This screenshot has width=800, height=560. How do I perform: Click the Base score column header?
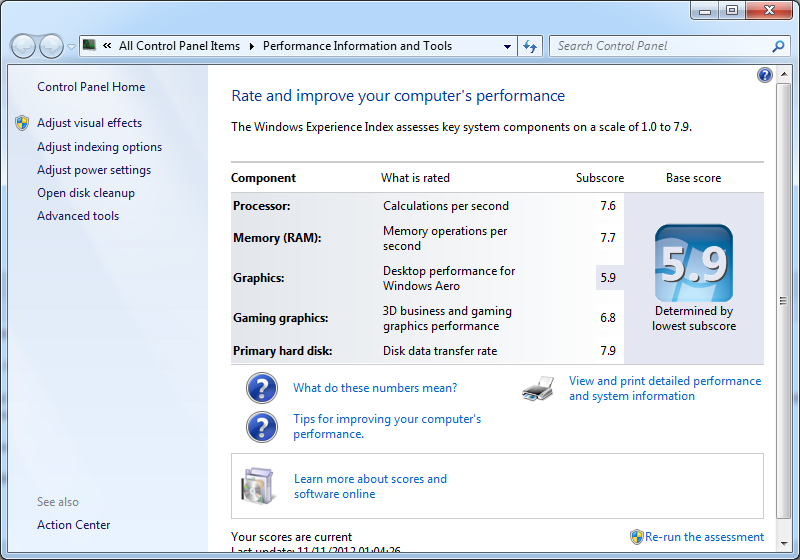[693, 178]
